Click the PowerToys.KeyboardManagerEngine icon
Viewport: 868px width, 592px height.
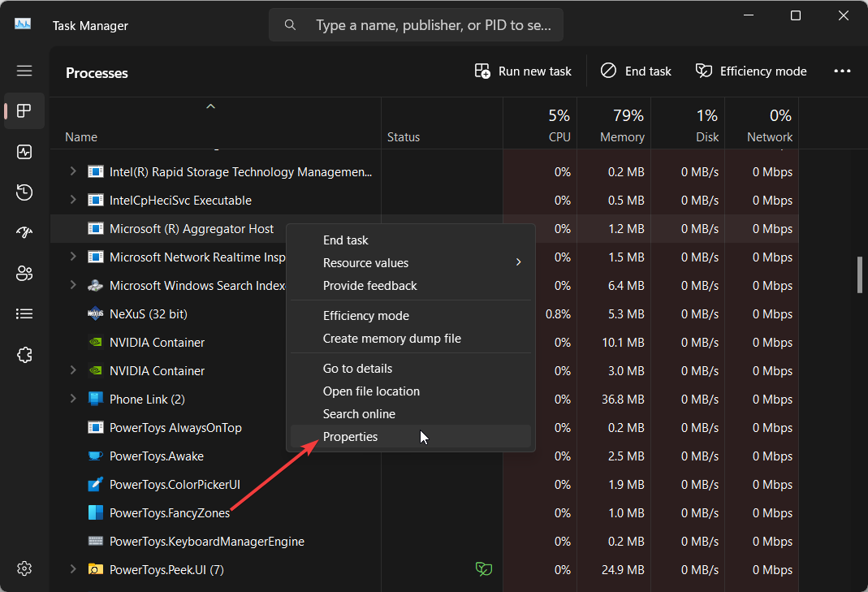96,541
